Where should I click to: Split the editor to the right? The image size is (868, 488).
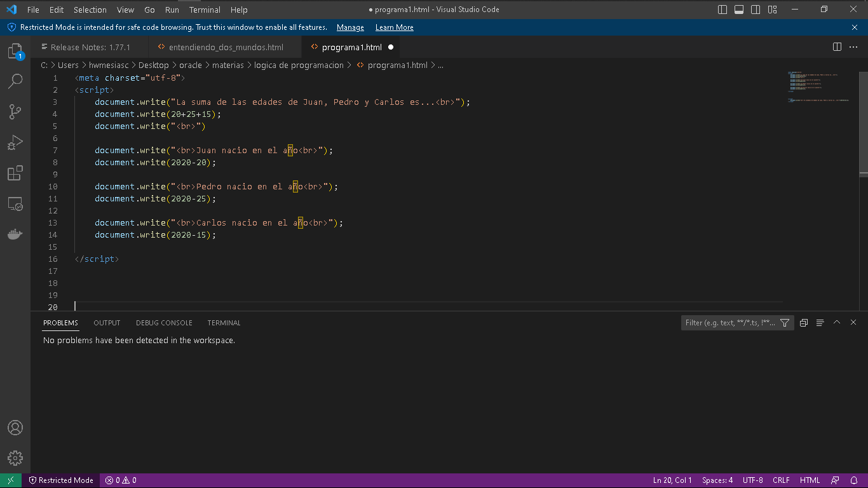coord(837,47)
